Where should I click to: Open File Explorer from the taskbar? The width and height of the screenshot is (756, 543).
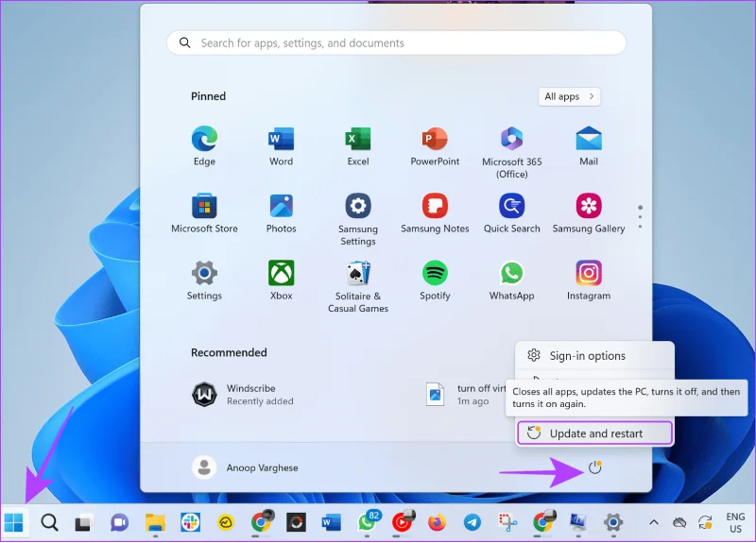click(155, 522)
